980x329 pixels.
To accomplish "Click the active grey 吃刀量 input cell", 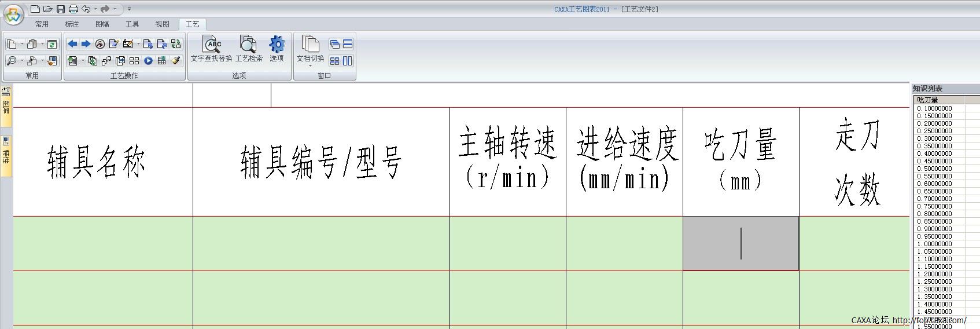I will (741, 243).
